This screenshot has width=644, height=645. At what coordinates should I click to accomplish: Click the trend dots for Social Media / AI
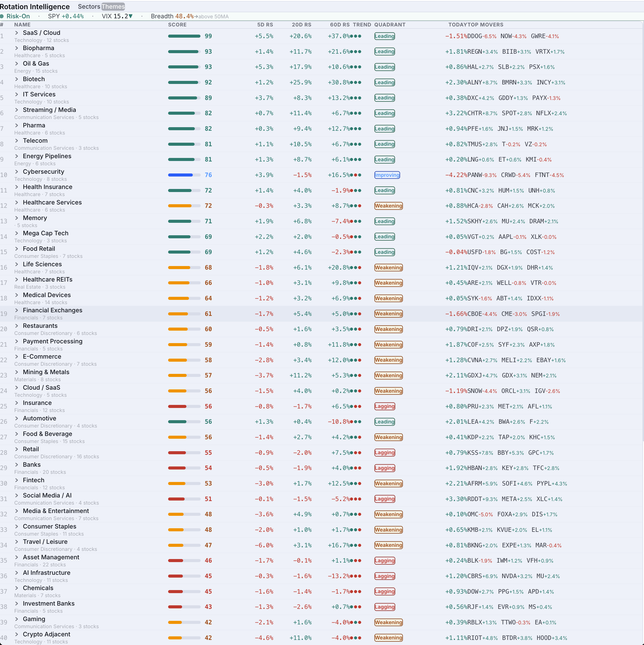coord(356,499)
